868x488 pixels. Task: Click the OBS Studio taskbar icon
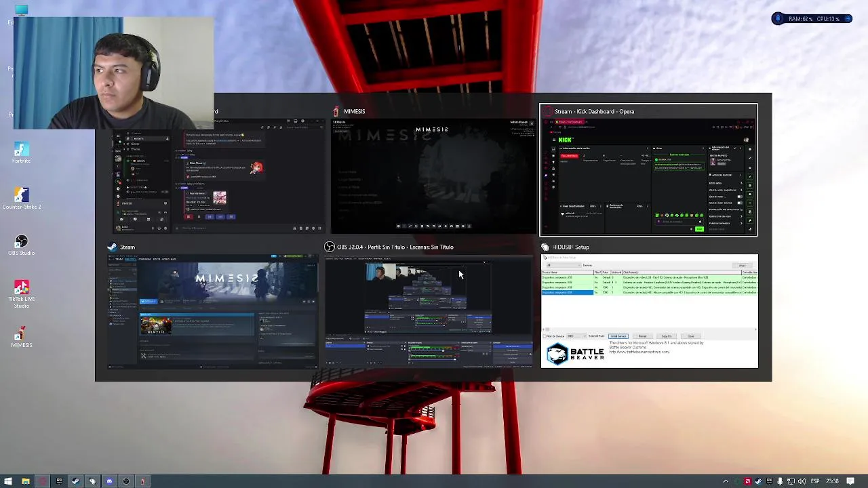pyautogui.click(x=126, y=481)
